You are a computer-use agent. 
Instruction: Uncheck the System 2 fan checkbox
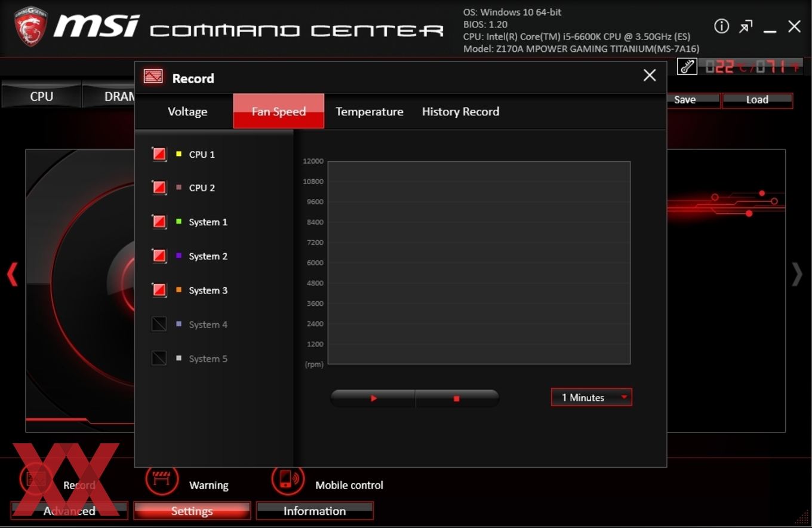pos(159,256)
